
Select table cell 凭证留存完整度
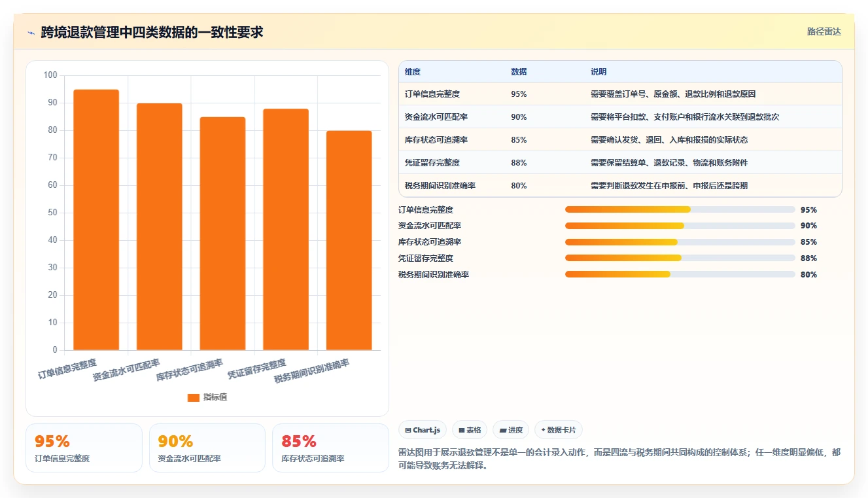tap(432, 163)
